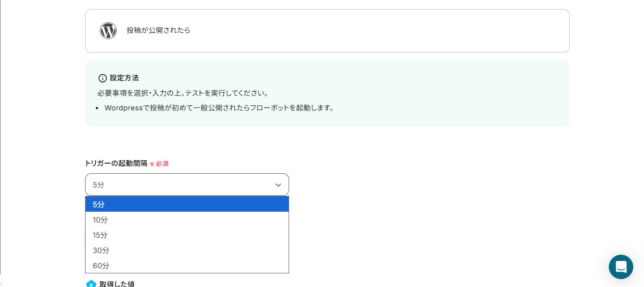644x287 pixels.
Task: Click the WordPress logo icon
Action: [x=108, y=31]
